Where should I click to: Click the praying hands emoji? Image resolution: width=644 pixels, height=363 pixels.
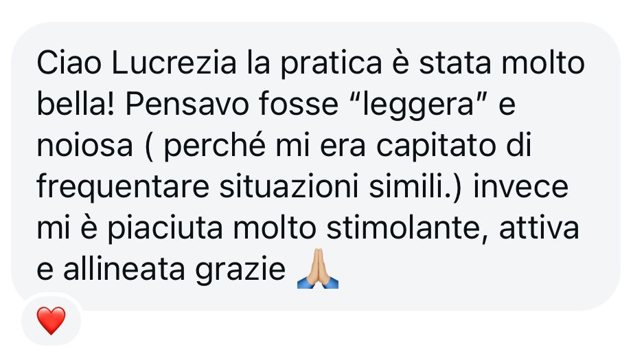(x=317, y=268)
